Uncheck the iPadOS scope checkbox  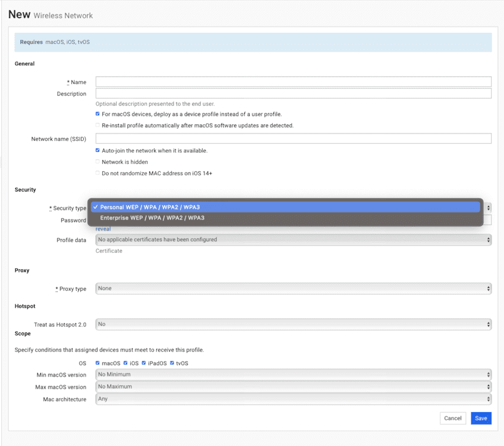[144, 363]
